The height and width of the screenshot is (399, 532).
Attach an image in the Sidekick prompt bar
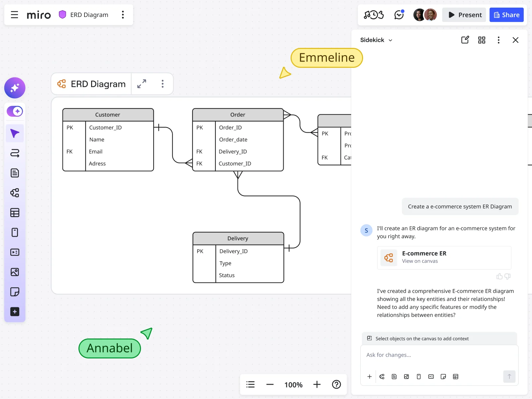coord(406,377)
